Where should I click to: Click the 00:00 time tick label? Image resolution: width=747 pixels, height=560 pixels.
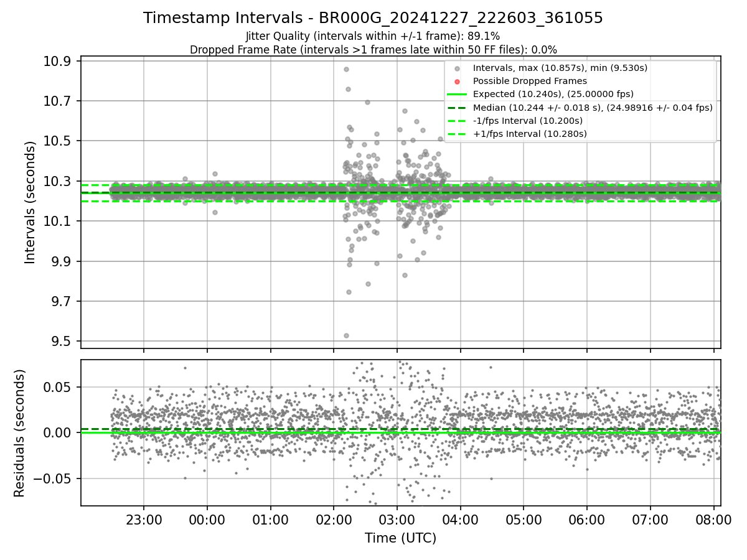[x=207, y=519]
